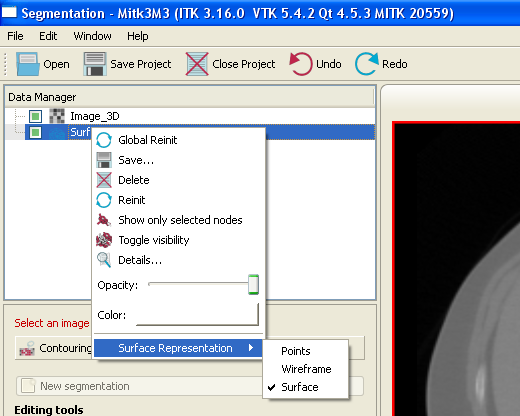Select the highlighted Surf tree row
Image resolution: width=520 pixels, height=416 pixels.
(x=200, y=132)
